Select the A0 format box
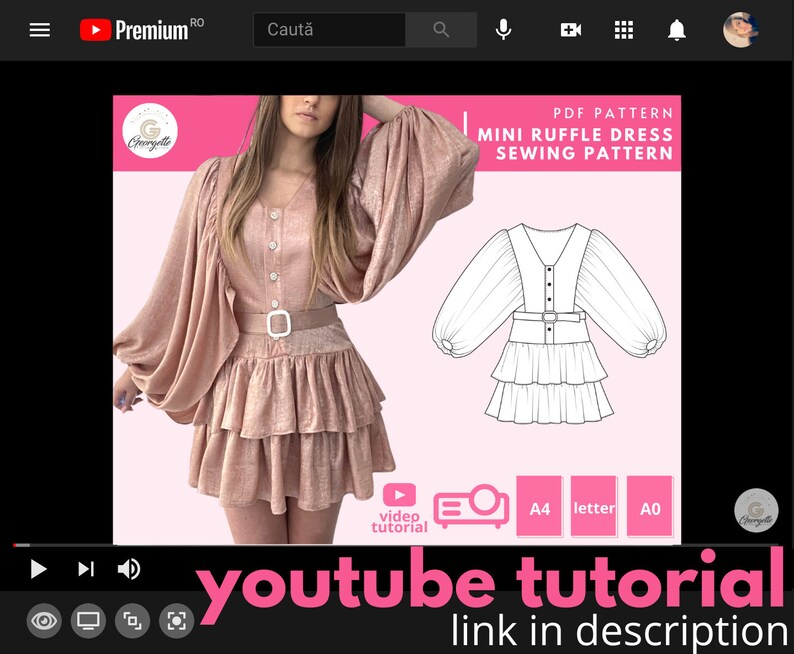The image size is (794, 654). 650,506
